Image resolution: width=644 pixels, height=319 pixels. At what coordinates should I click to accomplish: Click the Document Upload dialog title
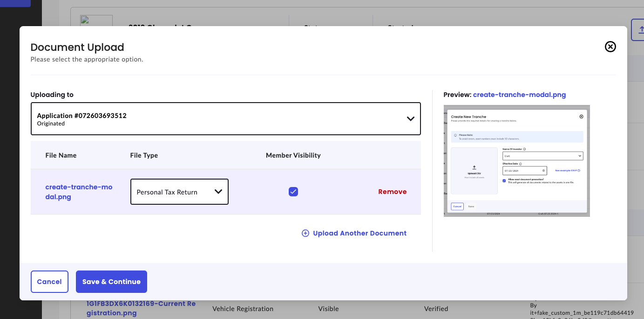point(77,47)
